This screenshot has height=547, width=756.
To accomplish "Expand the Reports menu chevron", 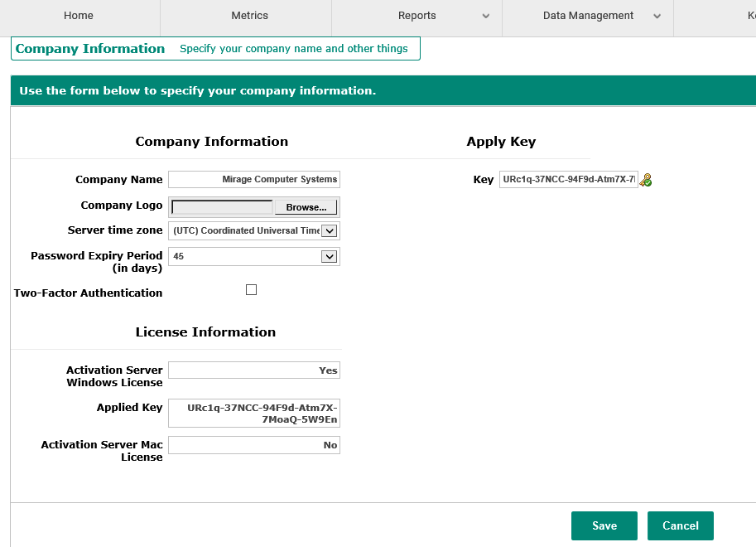I will pos(485,17).
